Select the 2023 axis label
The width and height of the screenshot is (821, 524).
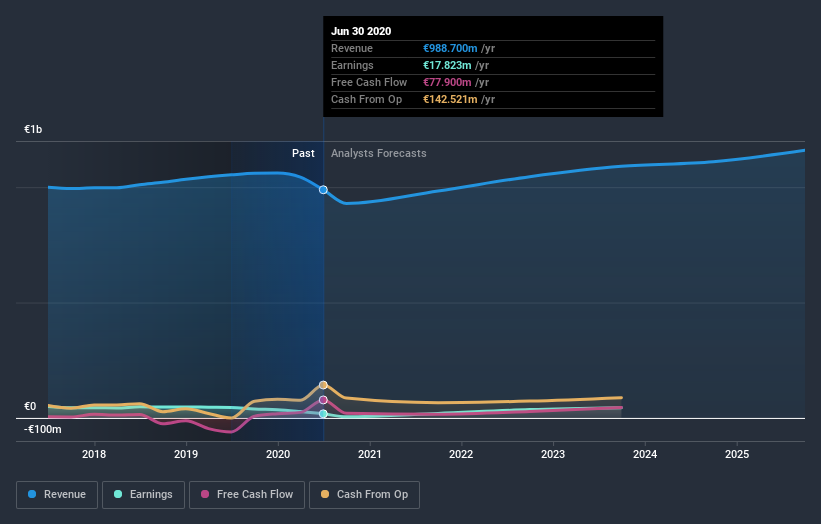pyautogui.click(x=553, y=454)
